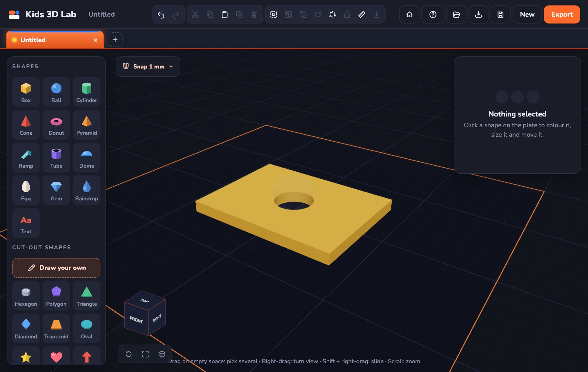Pick the Oval cut-out shape
588x372 pixels.
pyautogui.click(x=87, y=328)
